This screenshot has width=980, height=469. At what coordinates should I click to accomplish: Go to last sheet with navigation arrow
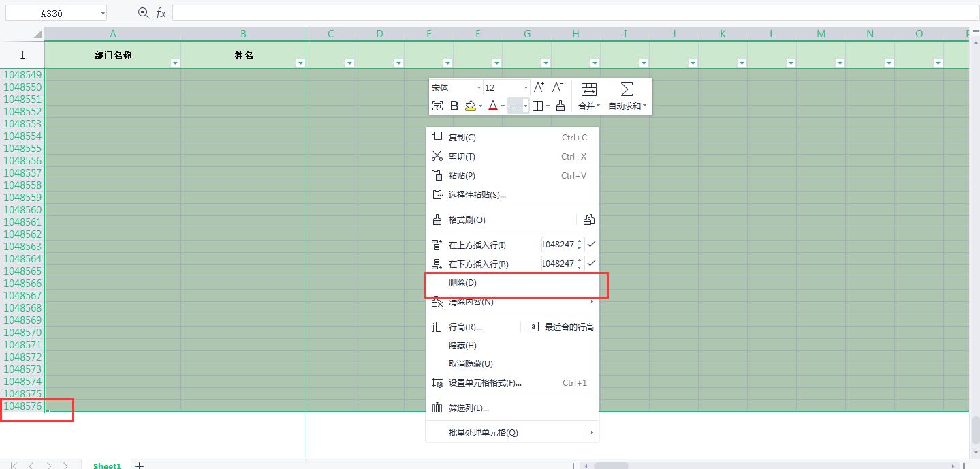pos(67,466)
